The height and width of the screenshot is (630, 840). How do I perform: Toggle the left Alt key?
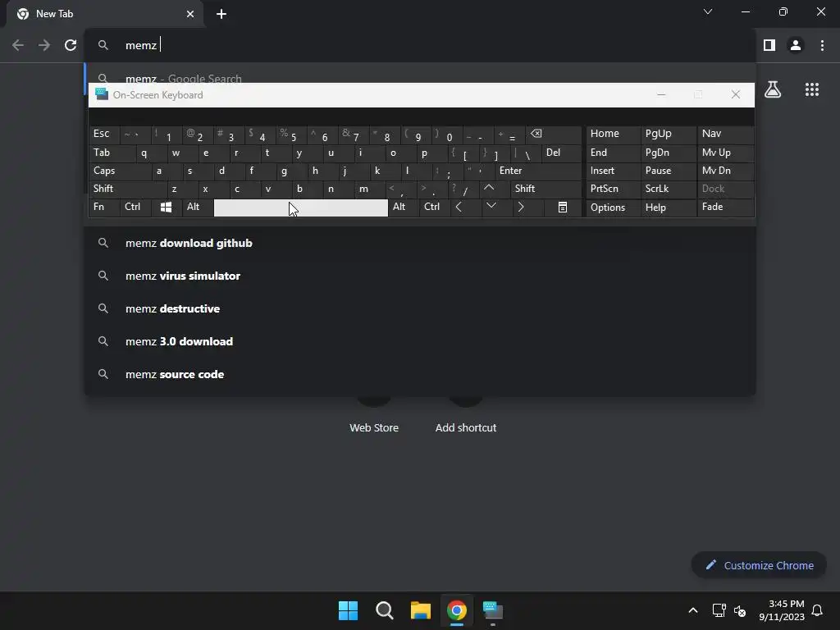[199, 207]
